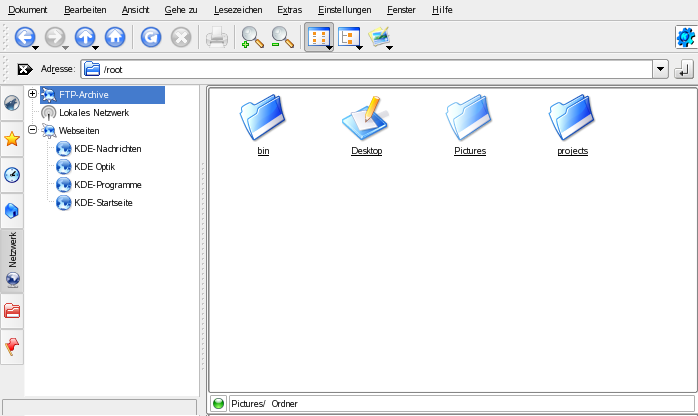Zoom out with the magnifier minus
This screenshot has width=698, height=416.
[283, 38]
